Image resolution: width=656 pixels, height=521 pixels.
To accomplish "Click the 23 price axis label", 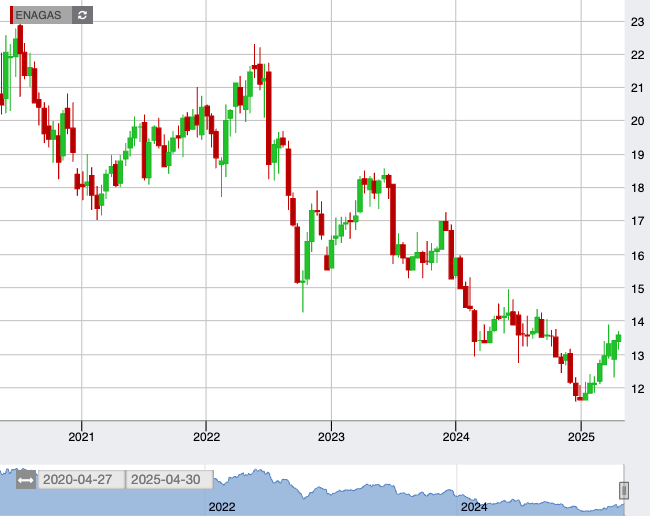I will tap(638, 22).
